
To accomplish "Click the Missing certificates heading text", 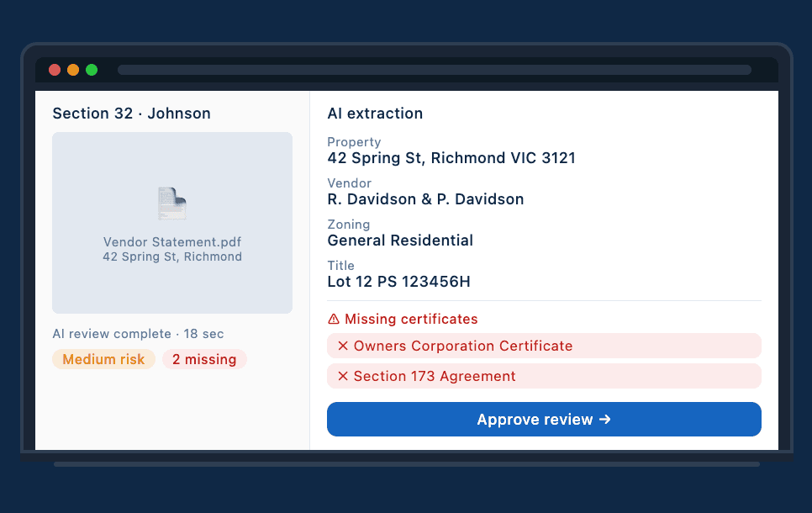I will pyautogui.click(x=411, y=320).
